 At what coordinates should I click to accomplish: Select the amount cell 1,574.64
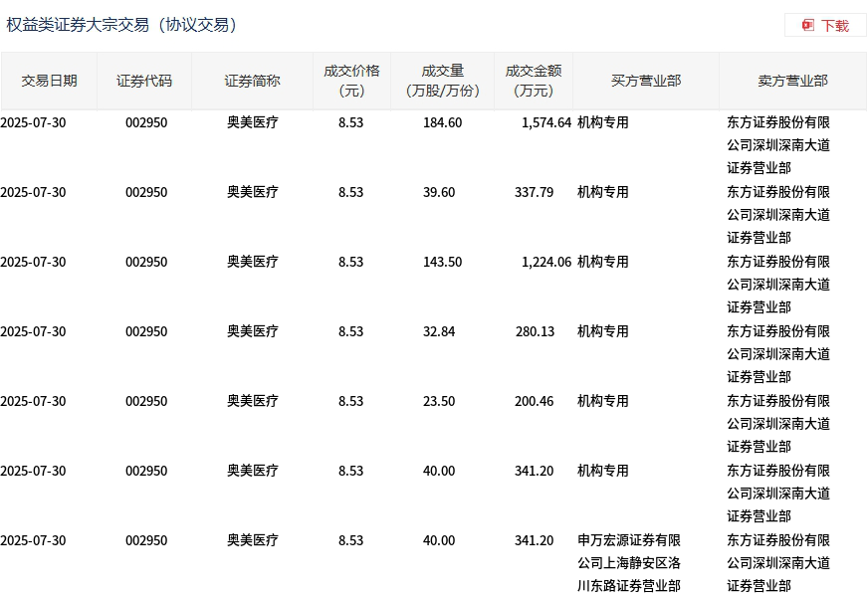546,123
